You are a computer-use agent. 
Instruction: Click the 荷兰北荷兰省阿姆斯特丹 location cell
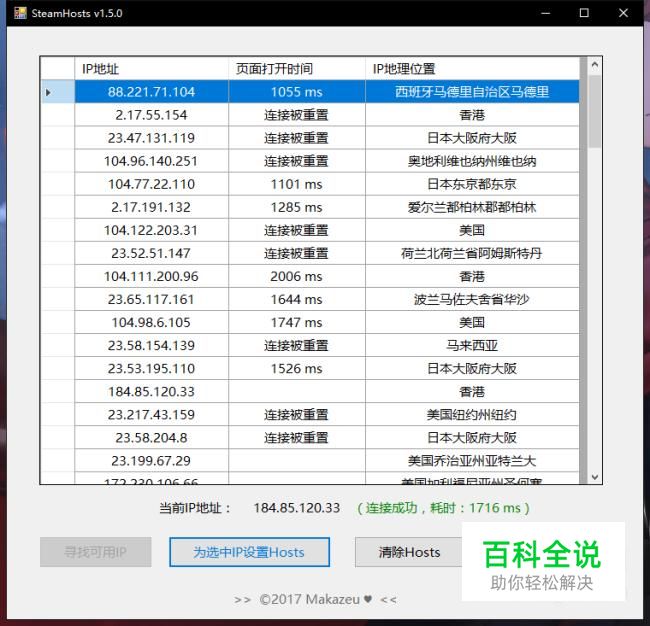tap(472, 253)
